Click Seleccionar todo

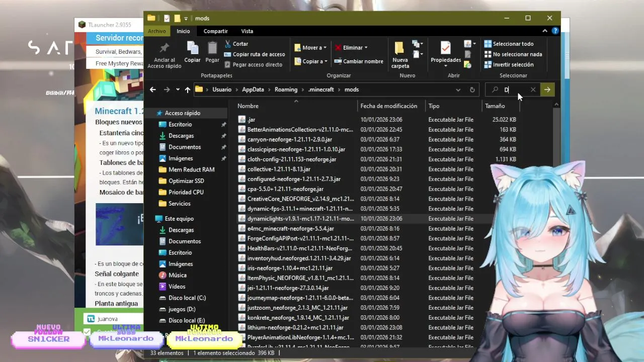[x=509, y=44]
